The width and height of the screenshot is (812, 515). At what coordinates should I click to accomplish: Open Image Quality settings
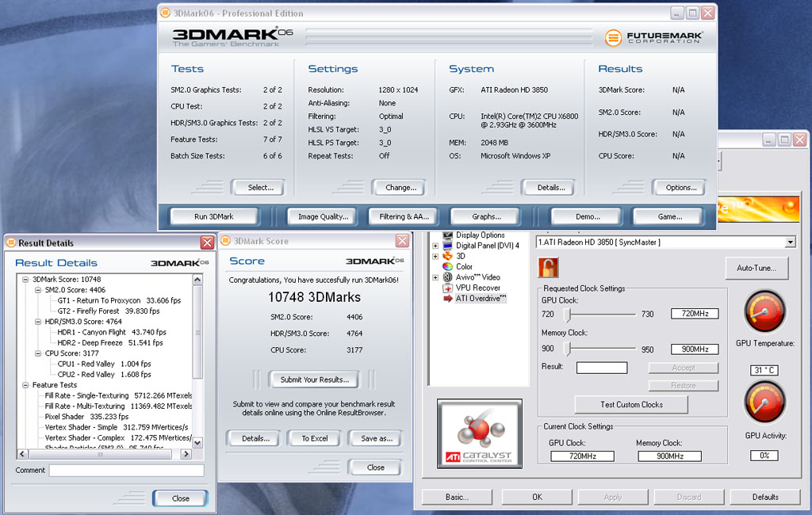coord(323,216)
